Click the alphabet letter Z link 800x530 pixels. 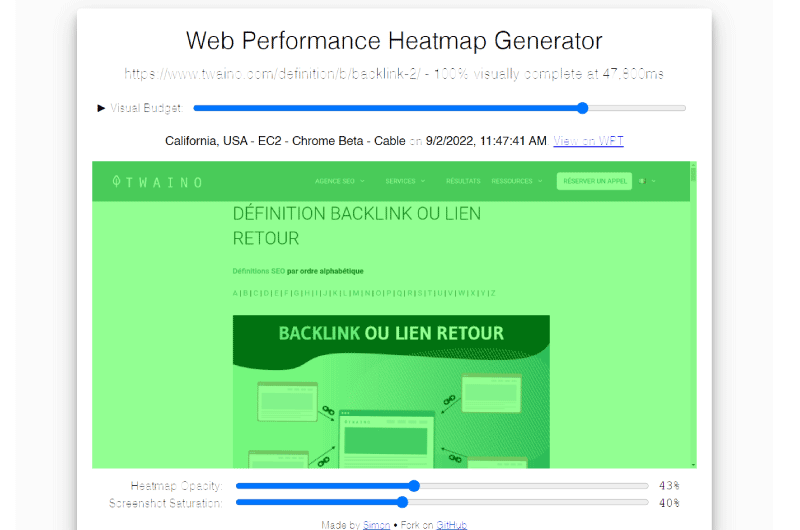(x=493, y=293)
